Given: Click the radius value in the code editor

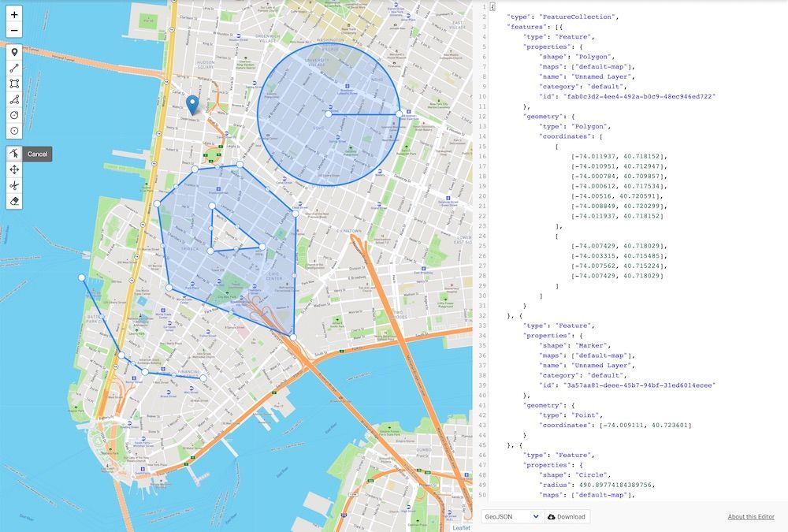Looking at the screenshot, I should pyautogui.click(x=618, y=484).
